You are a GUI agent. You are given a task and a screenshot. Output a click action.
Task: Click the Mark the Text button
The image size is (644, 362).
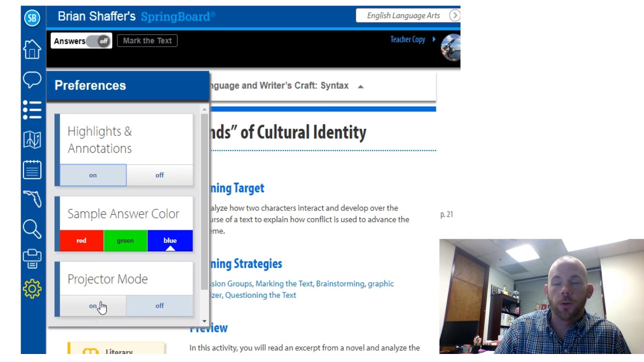[x=147, y=41]
